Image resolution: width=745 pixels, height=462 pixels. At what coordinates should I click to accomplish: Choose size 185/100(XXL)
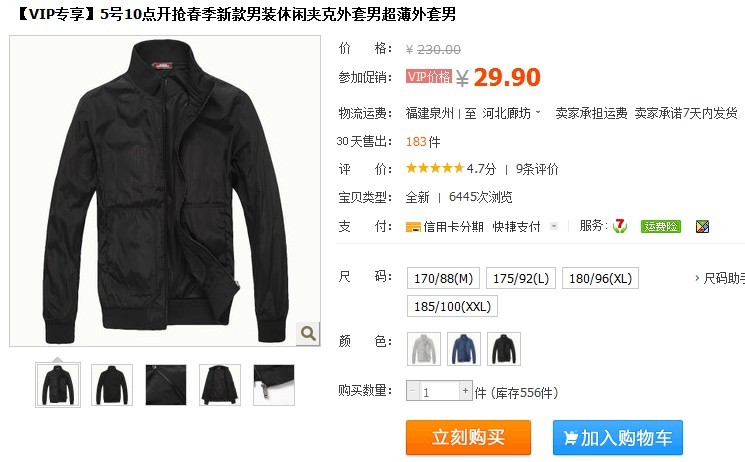(452, 306)
